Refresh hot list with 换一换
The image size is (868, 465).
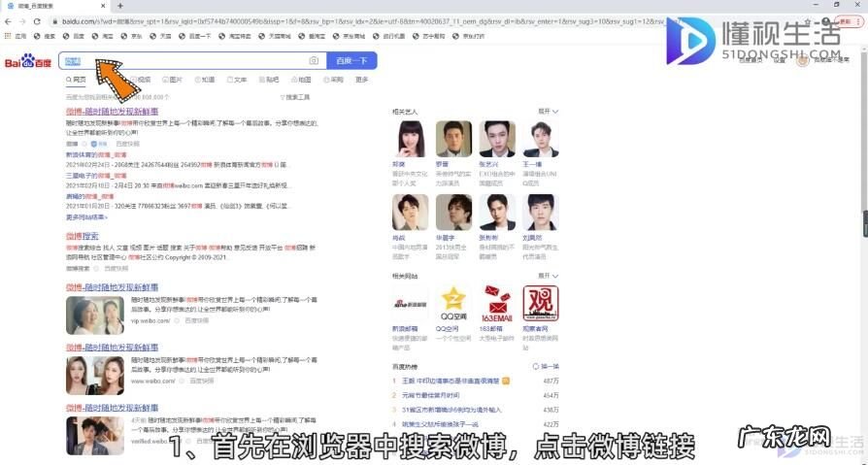[x=546, y=366]
